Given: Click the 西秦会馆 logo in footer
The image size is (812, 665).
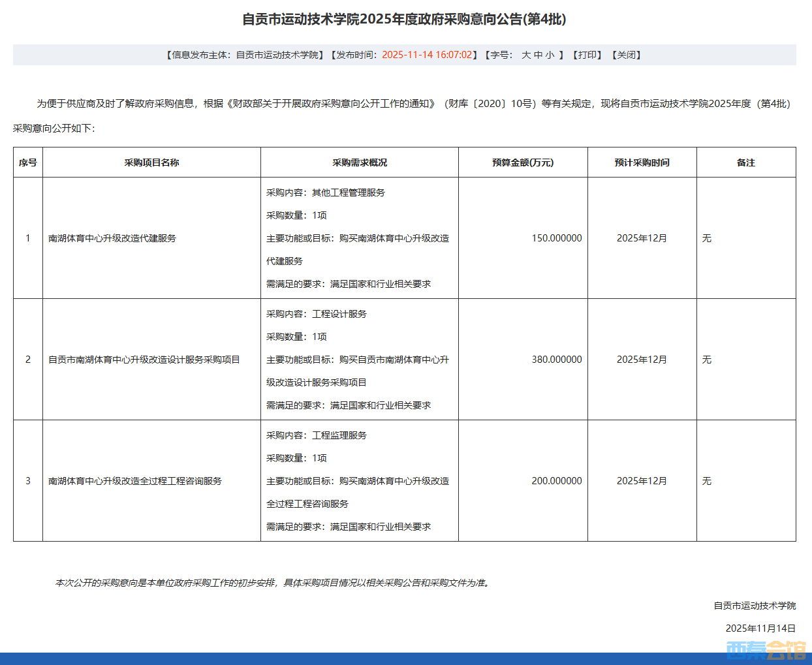Looking at the screenshot, I should click(x=766, y=650).
